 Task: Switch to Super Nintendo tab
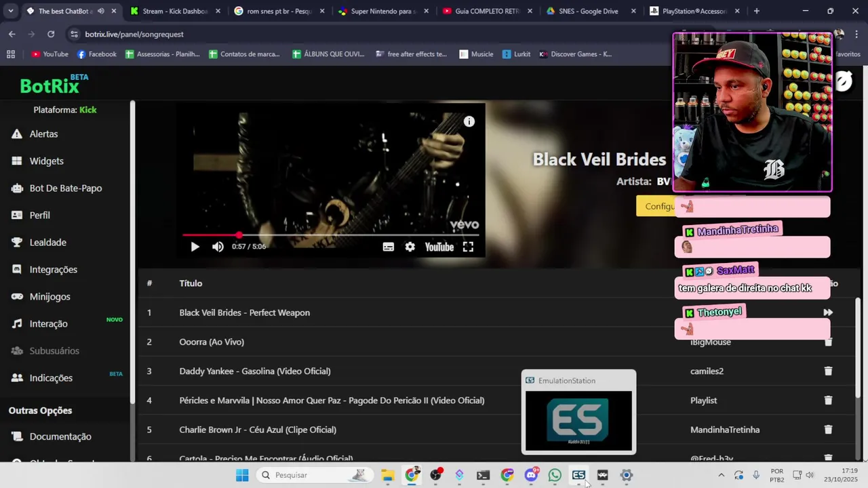(x=382, y=11)
